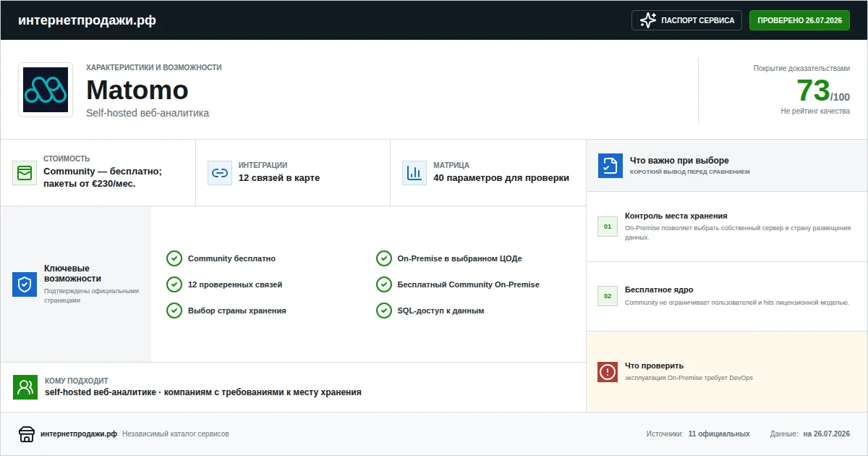Click the Ключевые возможности heading
The height and width of the screenshot is (456, 868).
[x=72, y=273]
